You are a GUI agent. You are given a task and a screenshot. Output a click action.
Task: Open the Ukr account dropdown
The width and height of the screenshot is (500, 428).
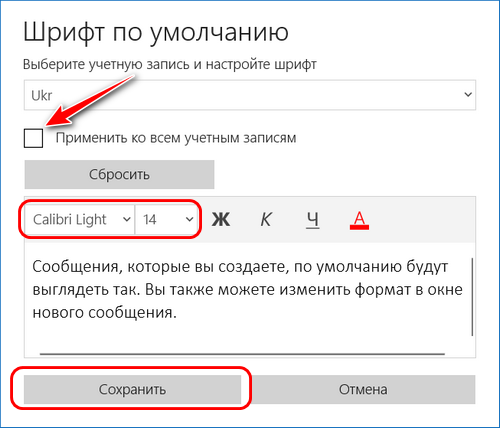pyautogui.click(x=250, y=95)
